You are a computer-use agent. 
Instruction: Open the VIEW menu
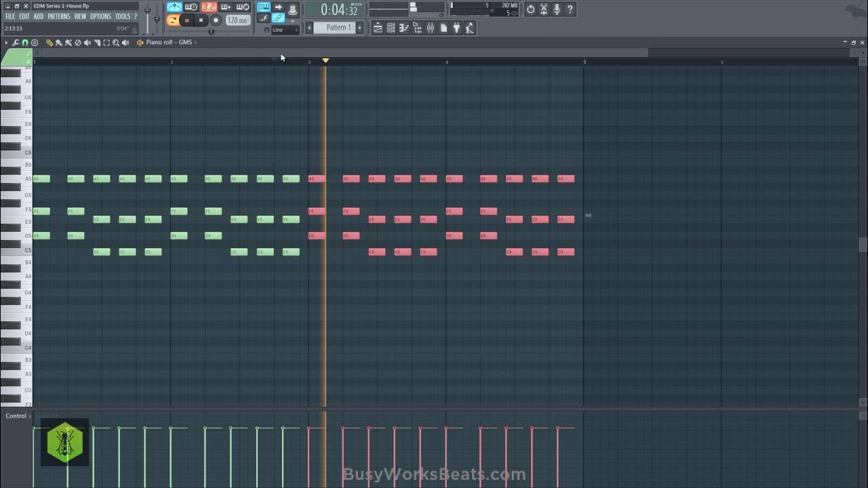80,16
